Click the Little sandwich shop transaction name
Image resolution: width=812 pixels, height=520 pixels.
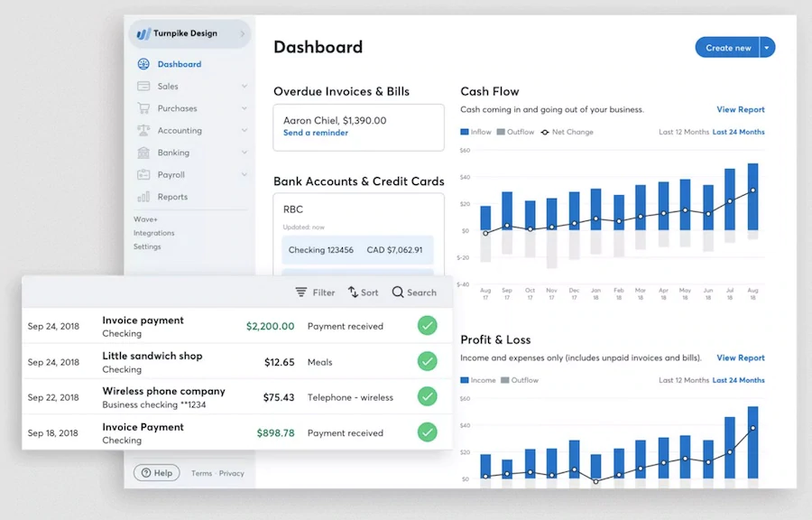[x=152, y=356]
